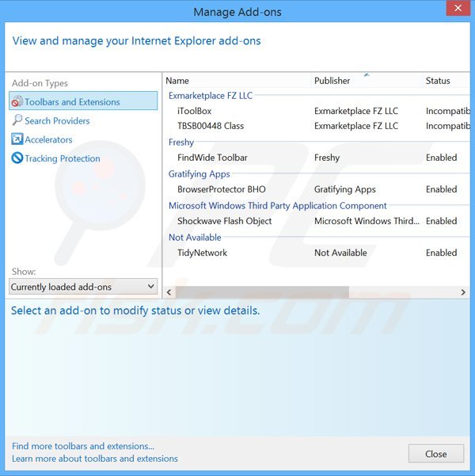475x476 pixels.
Task: Click the Accelerators arrow icon
Action: [17, 139]
